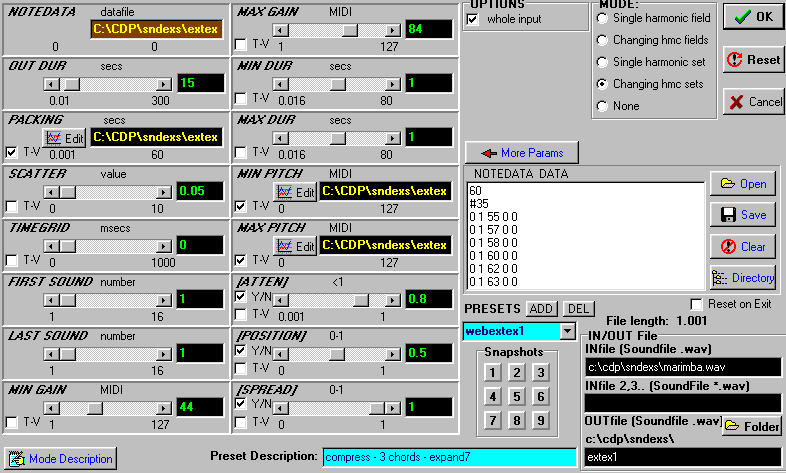The width and height of the screenshot is (786, 473).
Task: Select snapshot button 3
Action: (540, 373)
